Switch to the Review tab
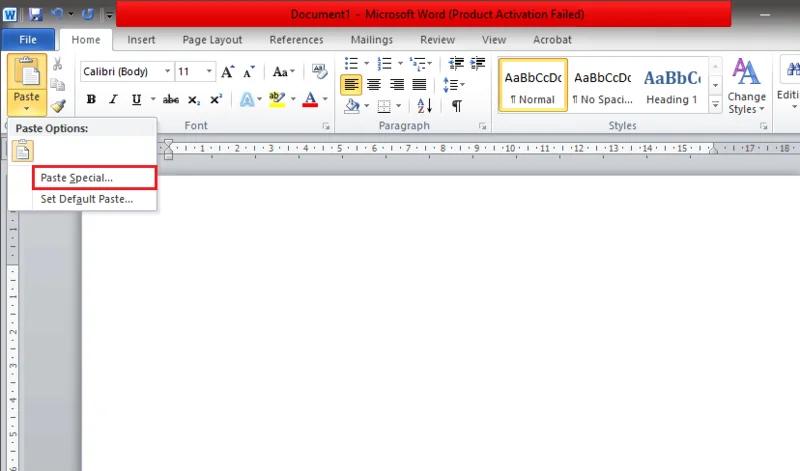Image resolution: width=800 pixels, height=471 pixels. (x=437, y=40)
